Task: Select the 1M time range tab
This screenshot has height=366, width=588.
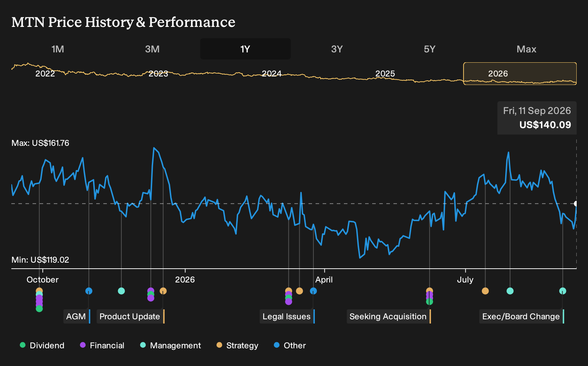Action: pos(58,49)
